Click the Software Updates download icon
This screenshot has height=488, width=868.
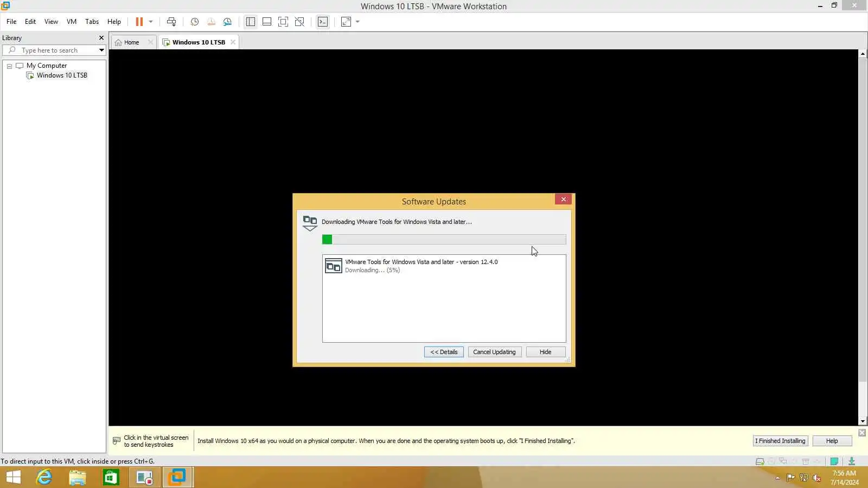[310, 223]
